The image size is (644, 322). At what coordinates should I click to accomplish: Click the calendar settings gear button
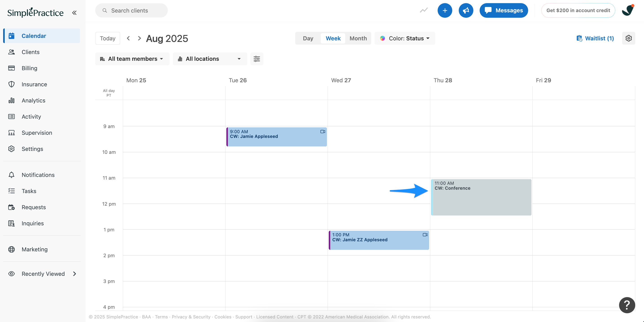point(629,38)
